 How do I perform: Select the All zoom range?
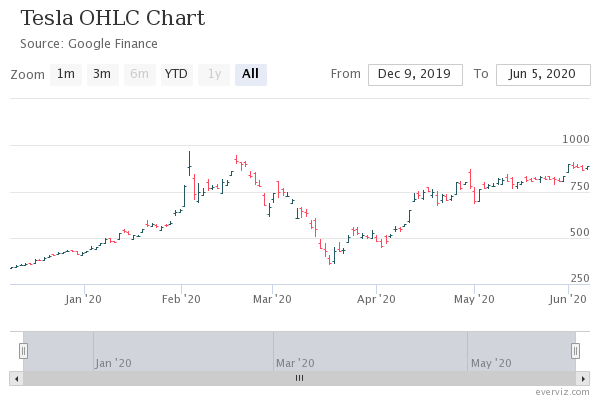pos(251,74)
